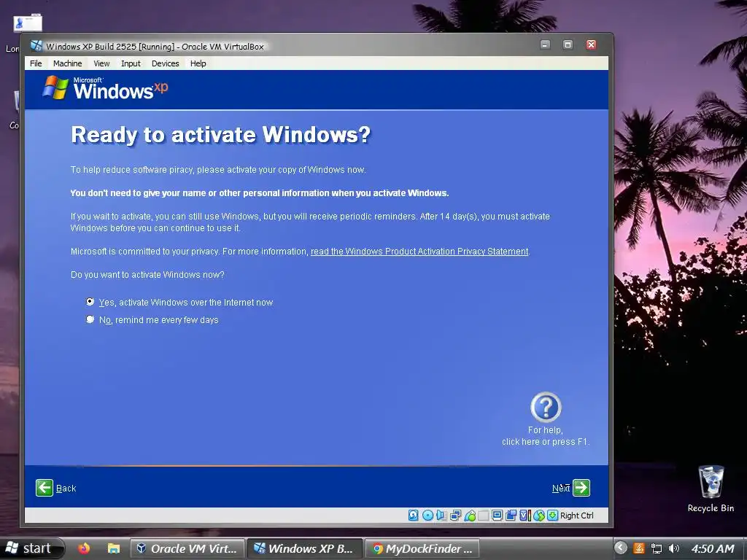Screen dimensions: 747x560
Task: Minimize the VirtualBox VM window
Action: 545,44
